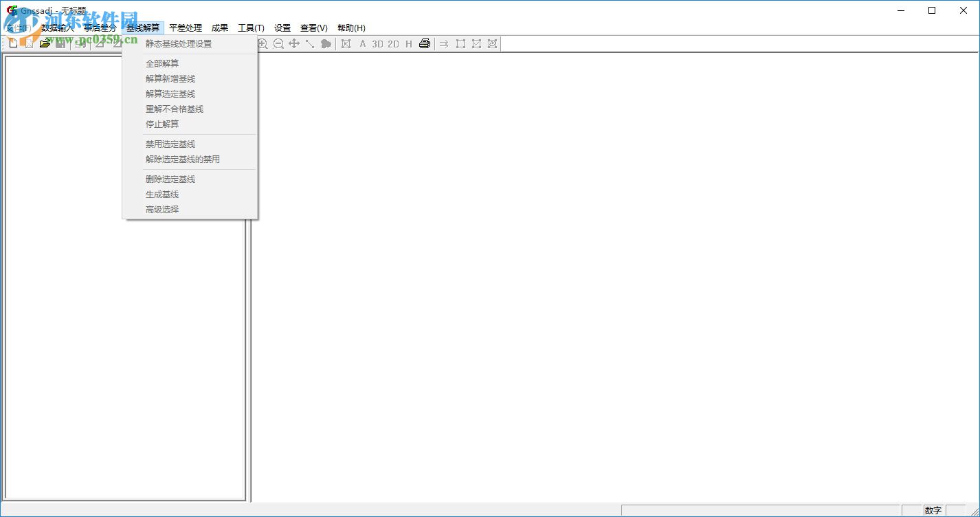Minimize the Gnssadj window

pos(900,10)
